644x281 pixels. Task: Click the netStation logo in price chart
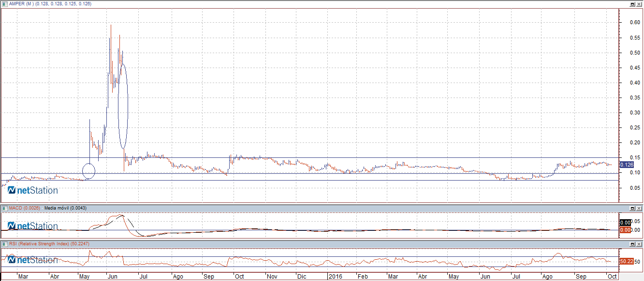point(33,191)
